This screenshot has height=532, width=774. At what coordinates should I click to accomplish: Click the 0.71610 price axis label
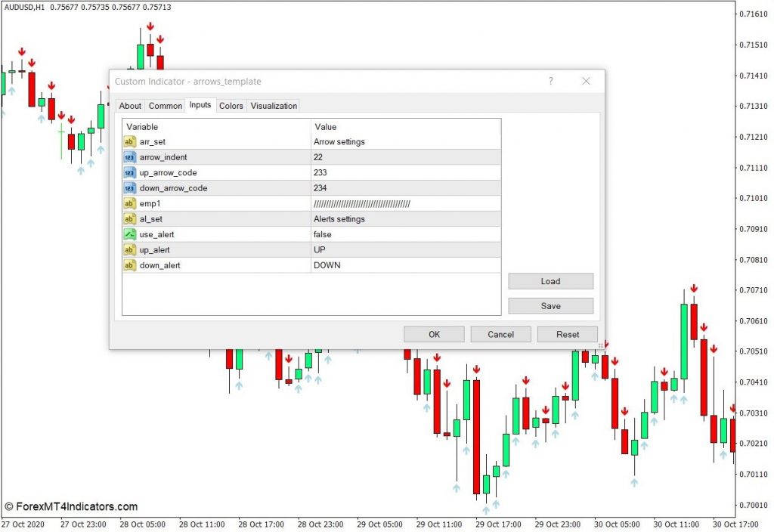[754, 14]
